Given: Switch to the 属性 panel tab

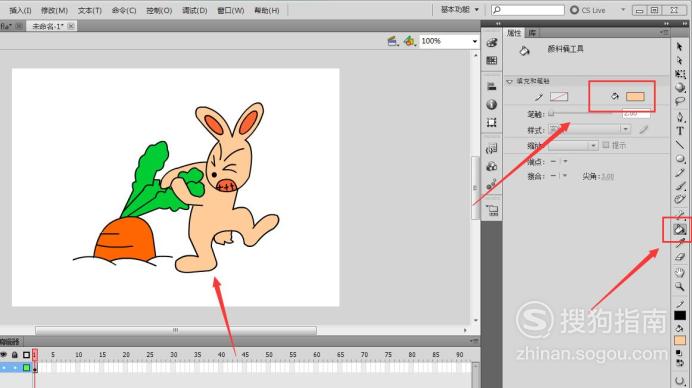Looking at the screenshot, I should 514,33.
